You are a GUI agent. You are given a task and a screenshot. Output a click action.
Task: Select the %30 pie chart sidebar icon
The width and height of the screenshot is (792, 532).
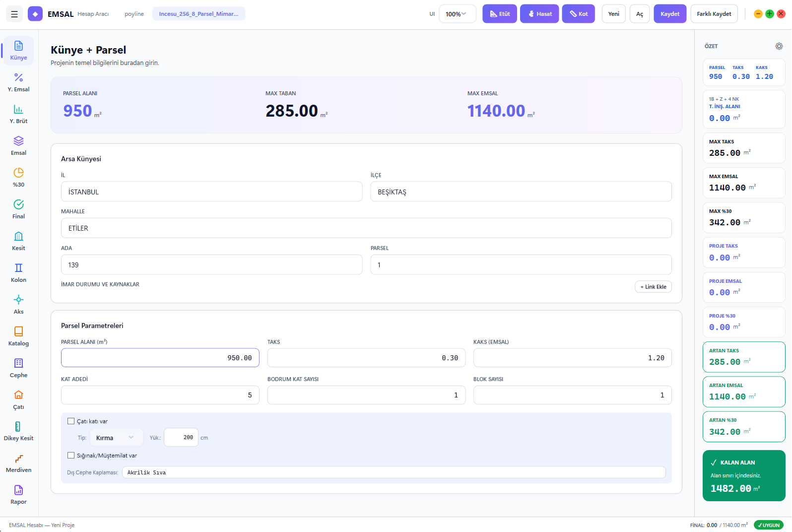click(x=18, y=173)
